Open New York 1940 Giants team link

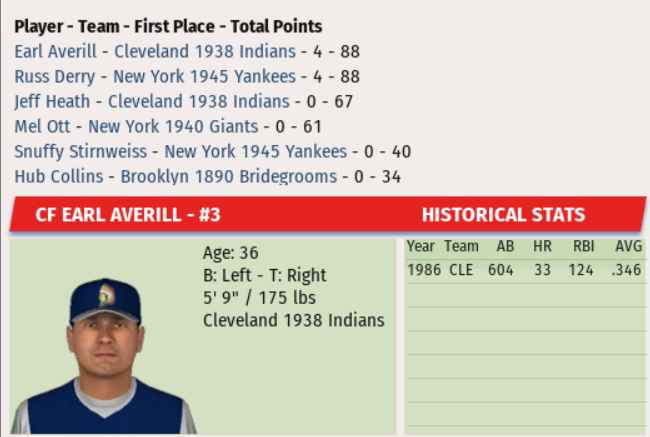point(173,126)
